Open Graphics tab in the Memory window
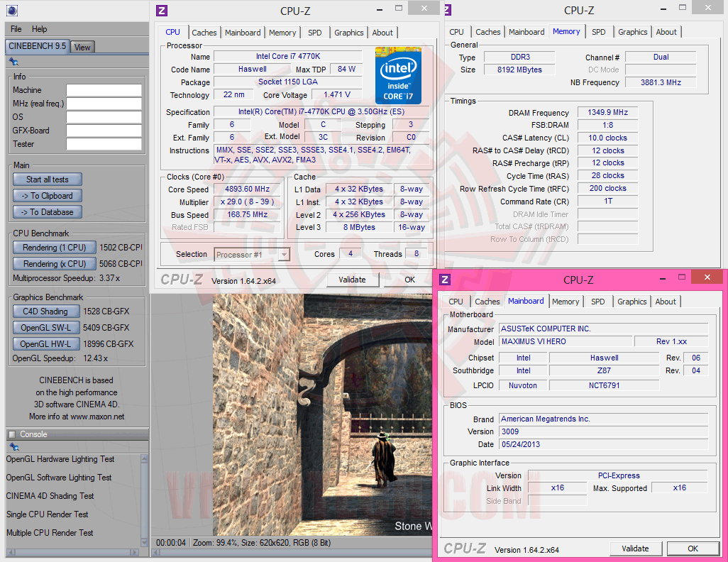 [632, 32]
